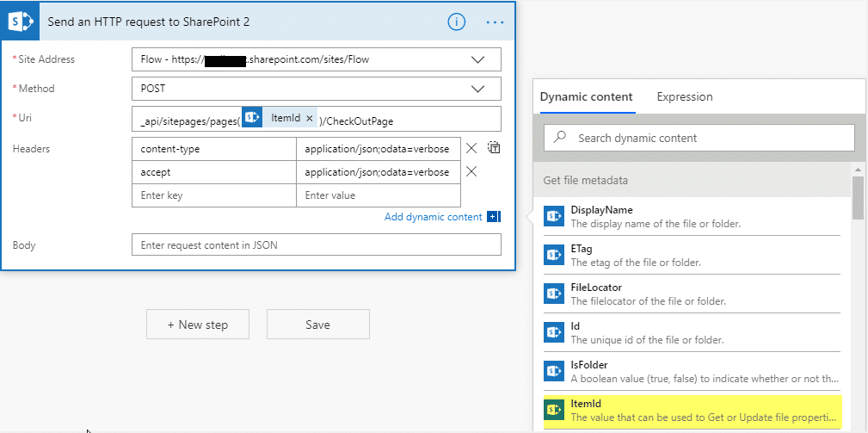Click the SharePoint logo on the action header
Viewport: 868px width, 433px height.
click(21, 22)
